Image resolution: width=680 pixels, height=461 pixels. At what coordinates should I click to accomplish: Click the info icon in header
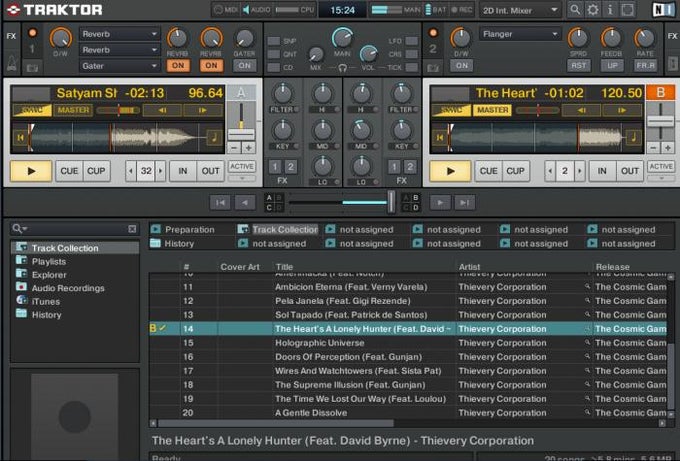[610, 10]
